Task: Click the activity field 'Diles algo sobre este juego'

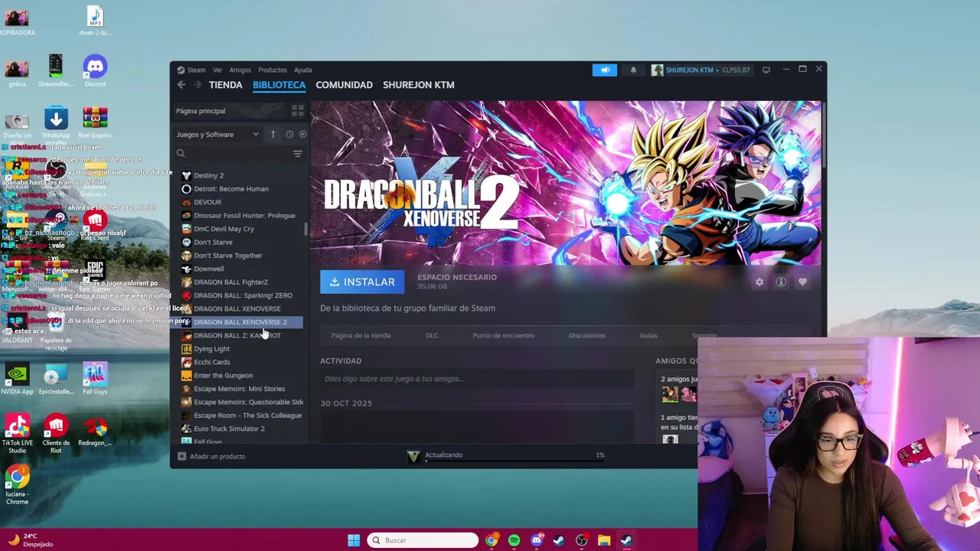Action: click(477, 379)
